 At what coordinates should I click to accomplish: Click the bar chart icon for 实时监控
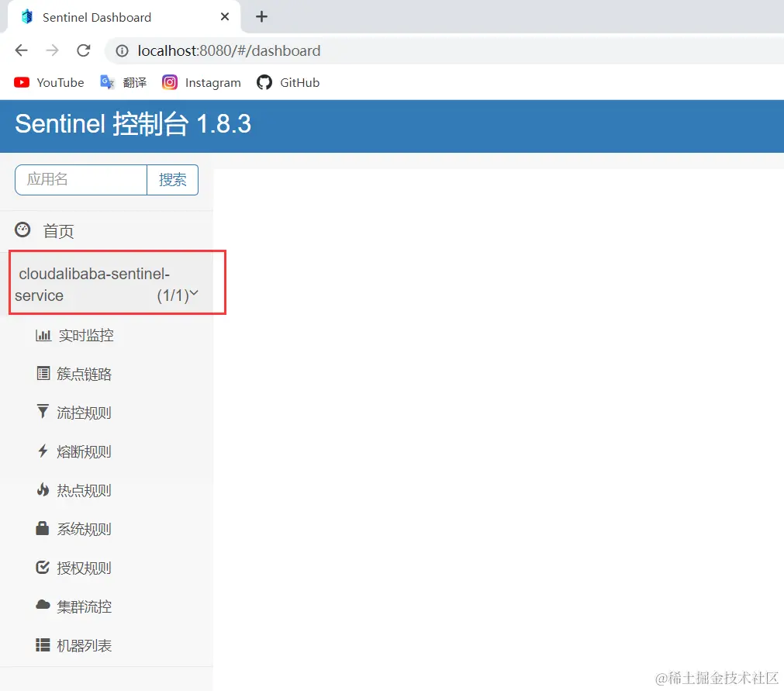[43, 335]
